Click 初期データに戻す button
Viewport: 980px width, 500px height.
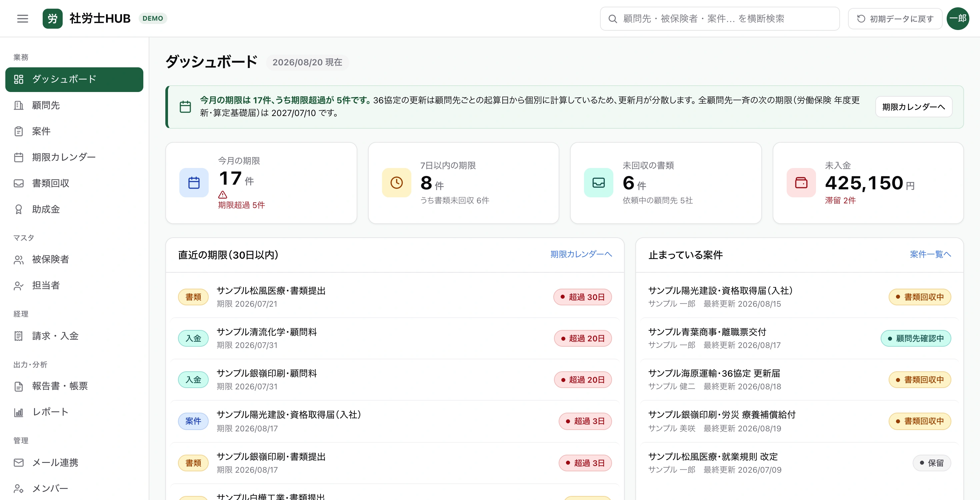pyautogui.click(x=895, y=19)
